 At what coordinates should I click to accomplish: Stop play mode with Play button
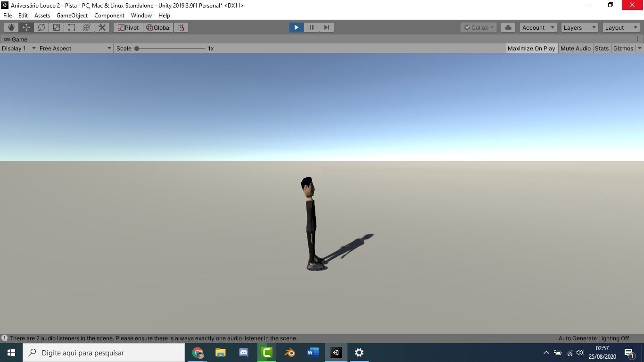click(x=296, y=27)
